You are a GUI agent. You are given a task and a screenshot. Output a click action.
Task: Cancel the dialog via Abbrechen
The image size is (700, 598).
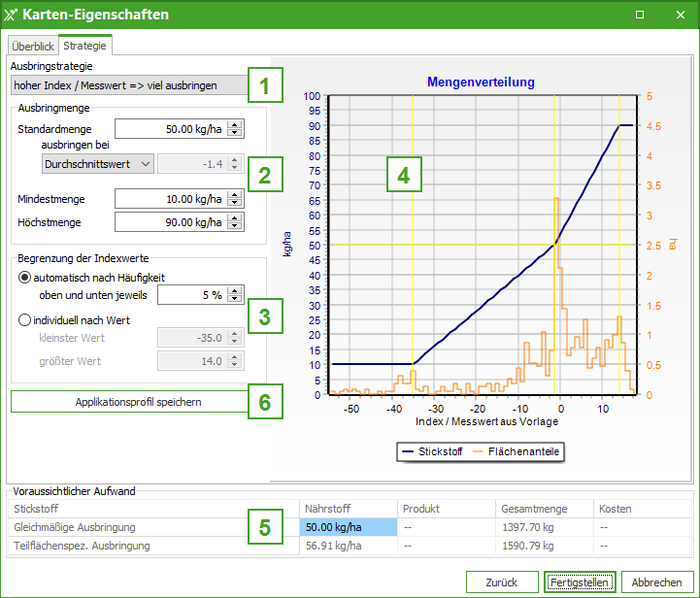(x=656, y=581)
